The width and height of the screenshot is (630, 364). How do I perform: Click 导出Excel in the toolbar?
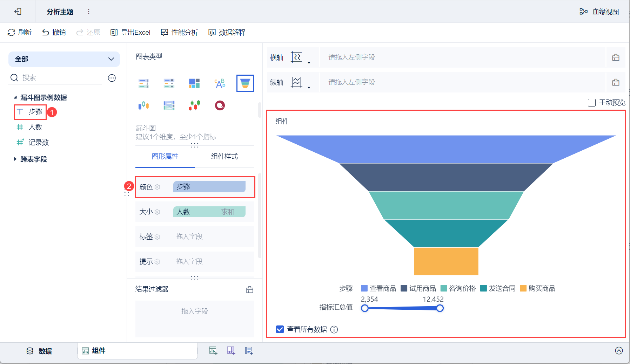coord(130,33)
